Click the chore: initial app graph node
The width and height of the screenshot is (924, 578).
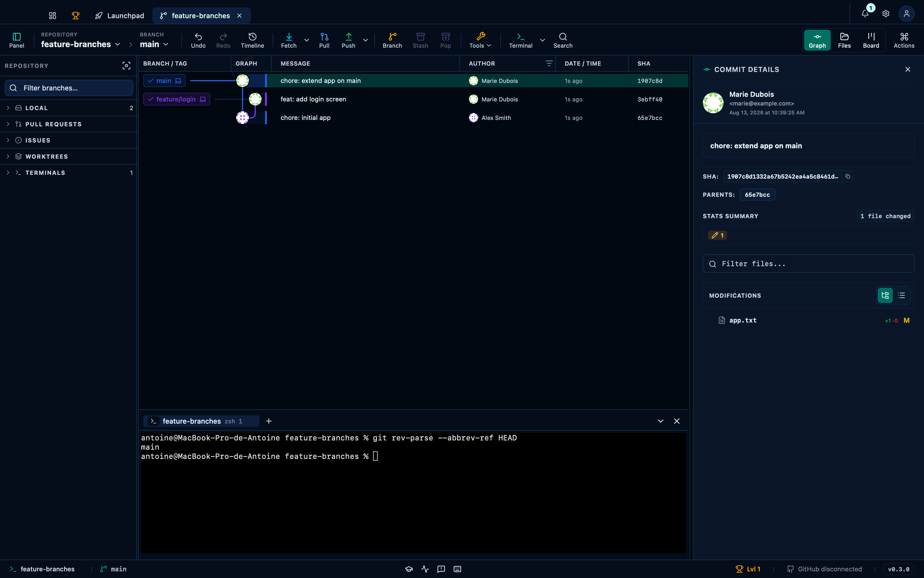click(243, 118)
